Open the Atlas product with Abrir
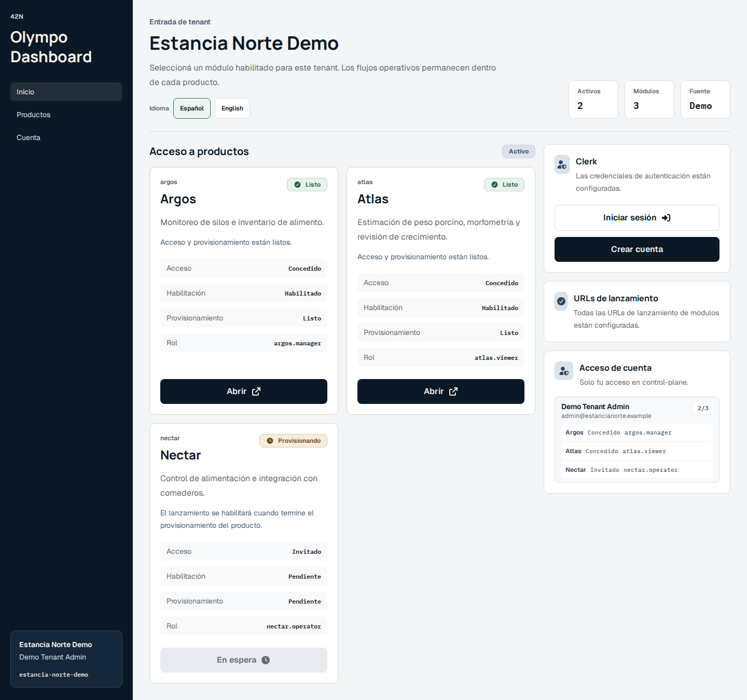This screenshot has width=747, height=700. tap(441, 391)
